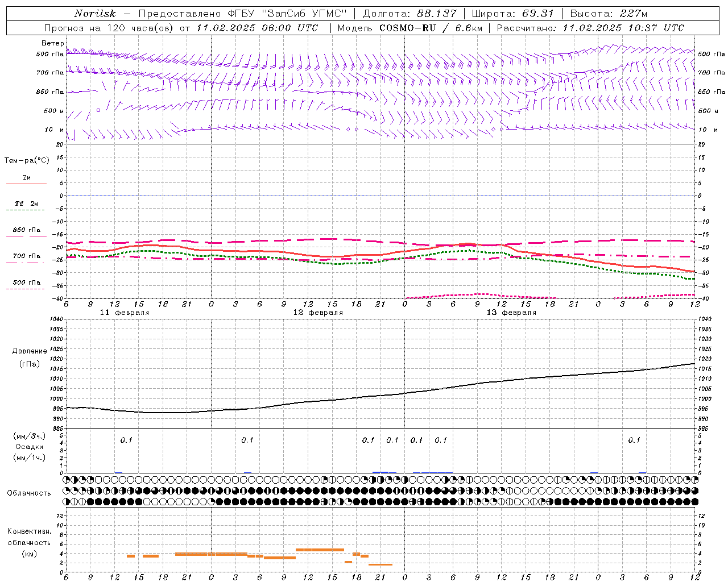The image size is (728, 582).
Task: Click the Осадки precipitation label
Action: 30,447
